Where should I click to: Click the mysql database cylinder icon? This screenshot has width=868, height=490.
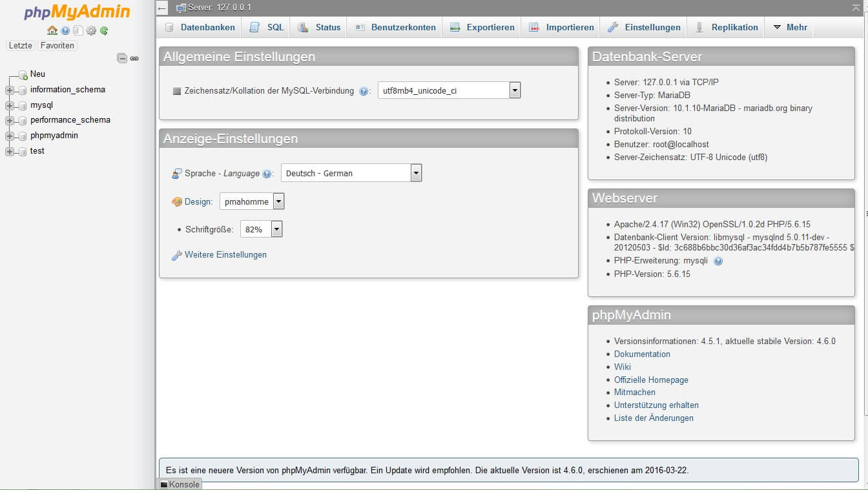tap(23, 105)
